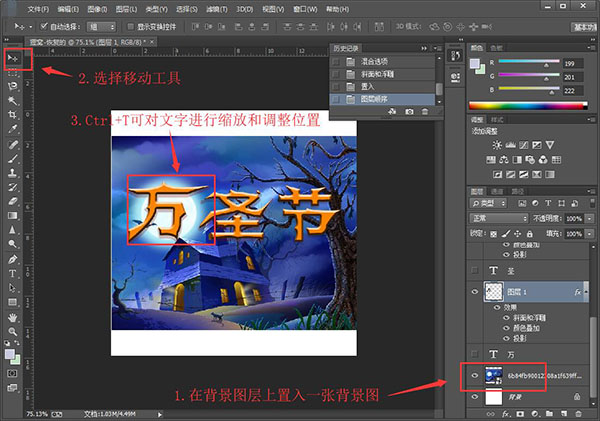This screenshot has width=600, height=421.
Task: Click the Brightness/Contrast adjustment icon
Action: coord(497,145)
